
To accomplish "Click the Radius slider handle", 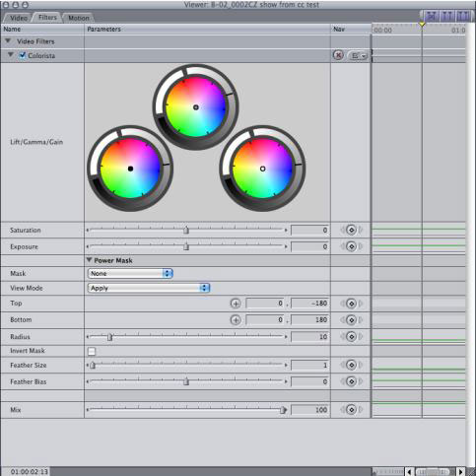I will tap(109, 337).
